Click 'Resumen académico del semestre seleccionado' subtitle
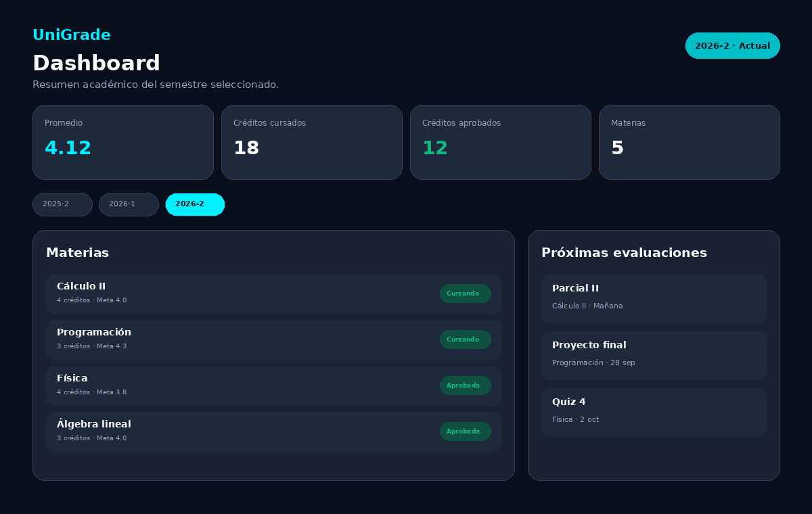Viewport: 812px width, 514px height. [x=156, y=85]
